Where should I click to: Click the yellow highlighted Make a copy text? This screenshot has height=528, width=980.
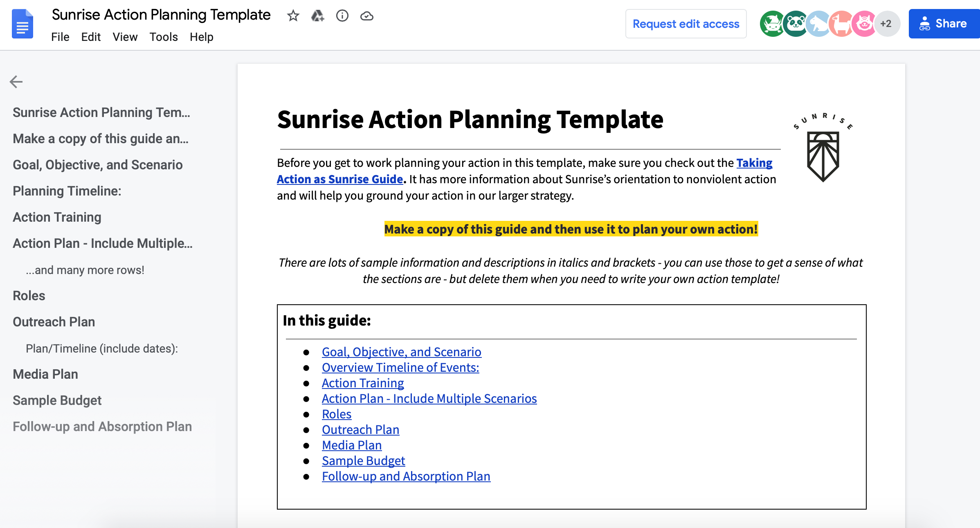(x=571, y=229)
